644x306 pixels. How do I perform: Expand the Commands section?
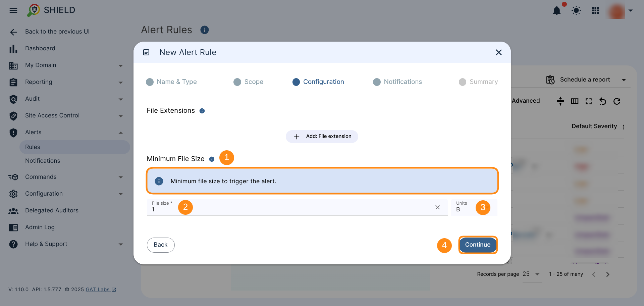click(121, 177)
